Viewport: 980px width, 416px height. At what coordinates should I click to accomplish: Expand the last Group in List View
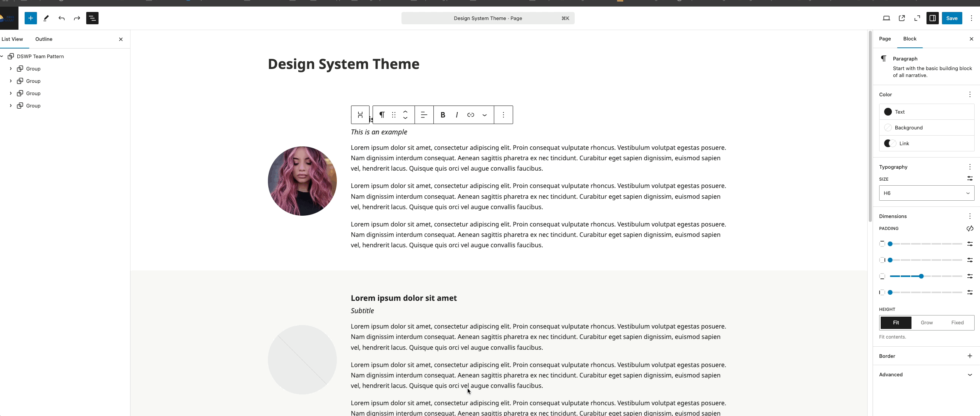click(x=11, y=106)
